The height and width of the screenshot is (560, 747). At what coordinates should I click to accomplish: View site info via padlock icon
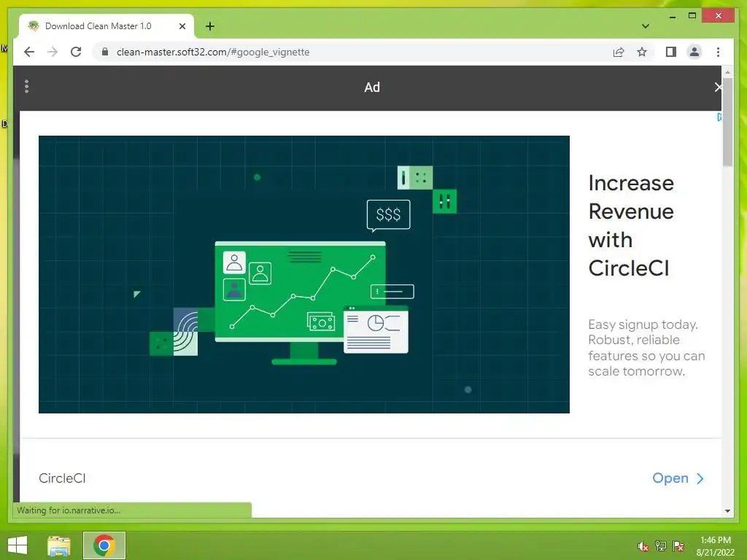(x=105, y=52)
